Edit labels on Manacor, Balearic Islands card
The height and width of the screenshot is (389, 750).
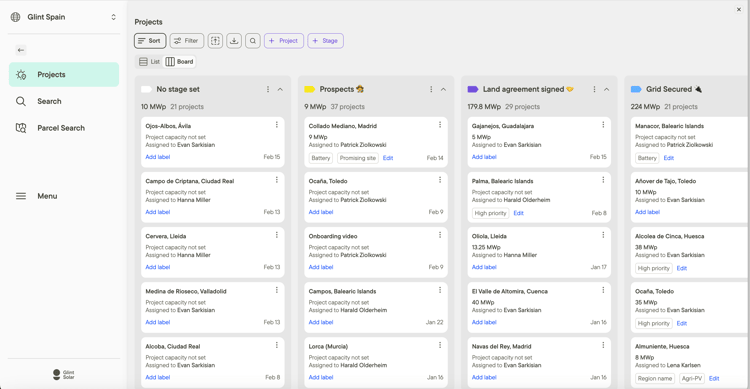(669, 158)
